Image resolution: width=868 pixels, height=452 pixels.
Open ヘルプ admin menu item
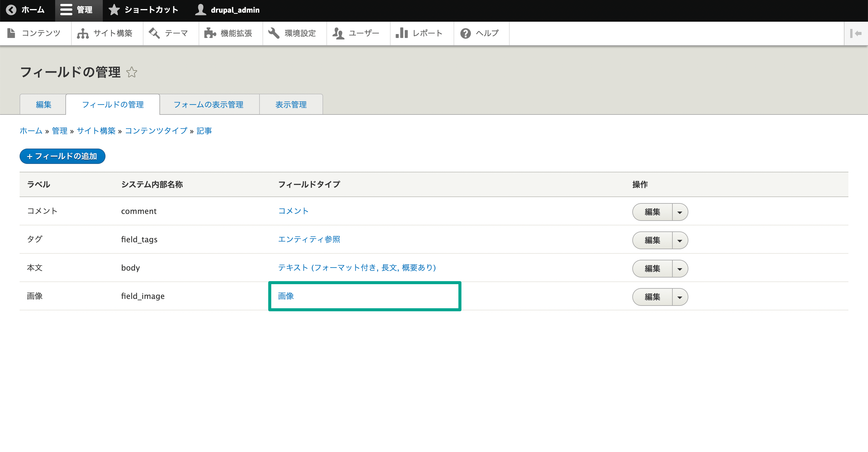[x=482, y=33]
